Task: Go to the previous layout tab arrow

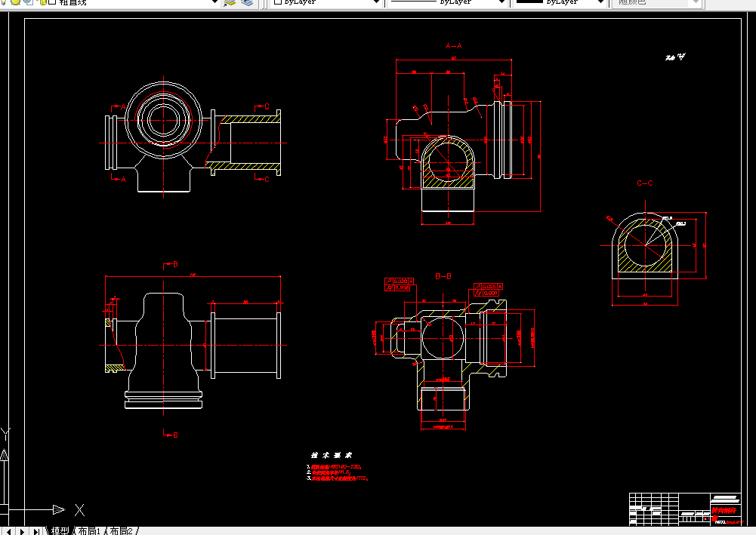Action: (8, 532)
